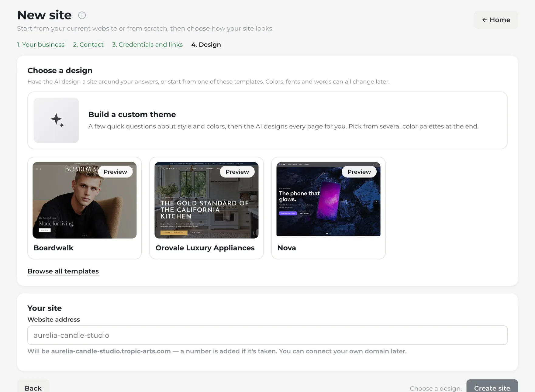This screenshot has height=392, width=535.
Task: Go back Home using the top-right button
Action: [x=496, y=20]
